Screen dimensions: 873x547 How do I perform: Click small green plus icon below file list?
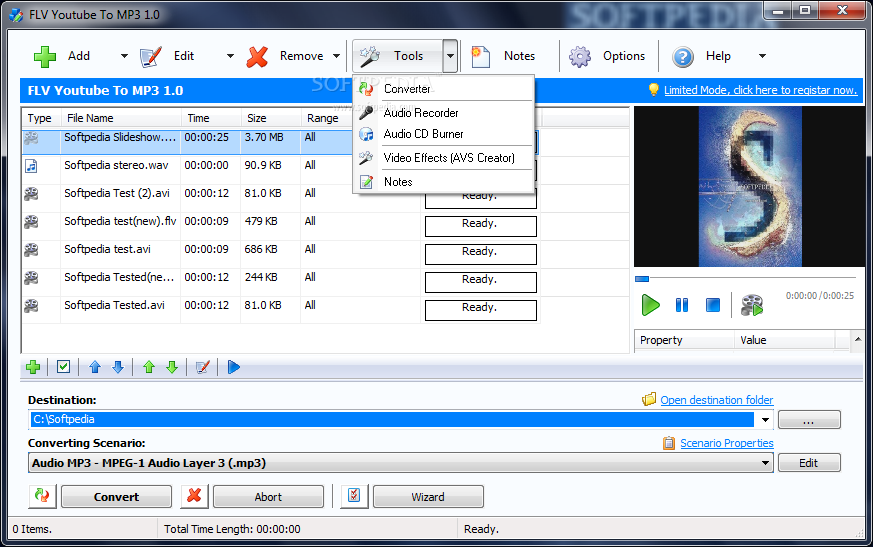(x=33, y=367)
